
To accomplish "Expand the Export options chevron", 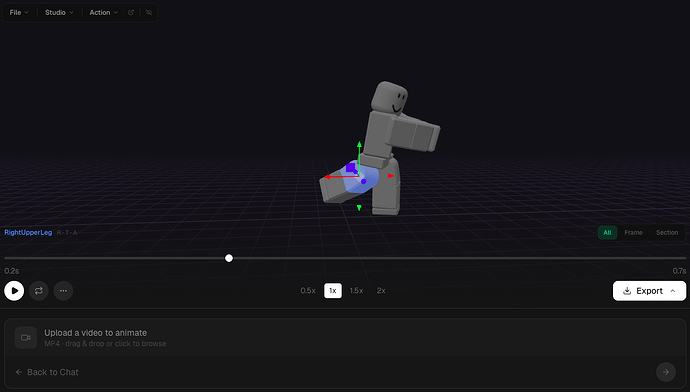I will pyautogui.click(x=673, y=291).
